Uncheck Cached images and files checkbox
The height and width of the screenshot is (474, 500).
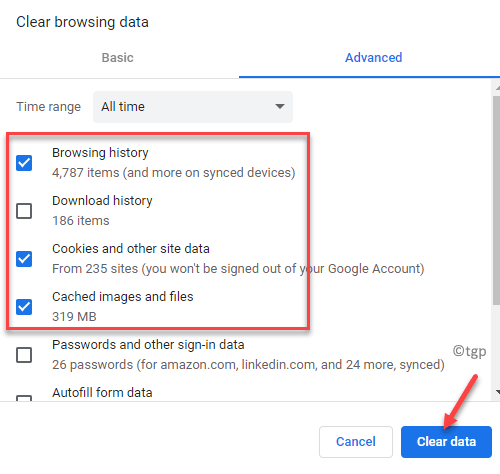[x=24, y=307]
